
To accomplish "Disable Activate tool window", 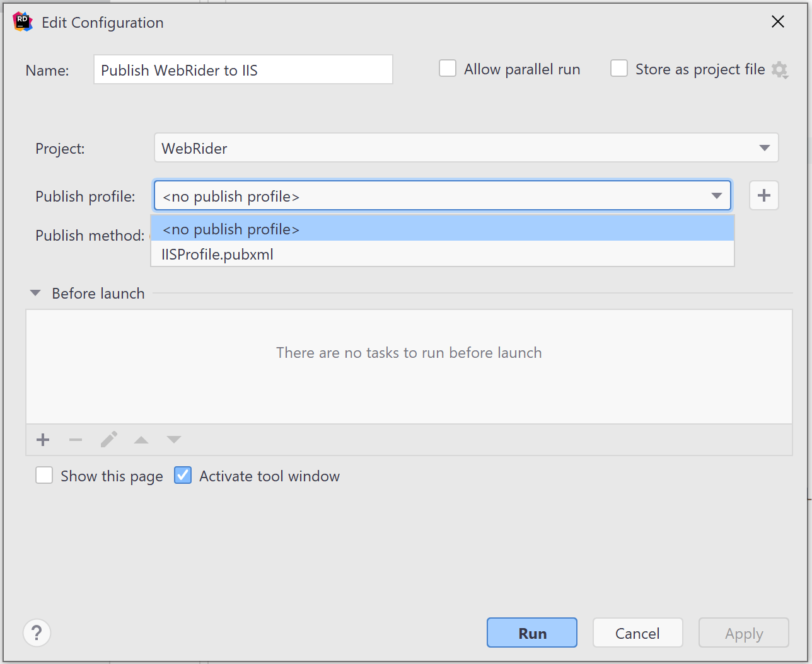I will point(182,476).
